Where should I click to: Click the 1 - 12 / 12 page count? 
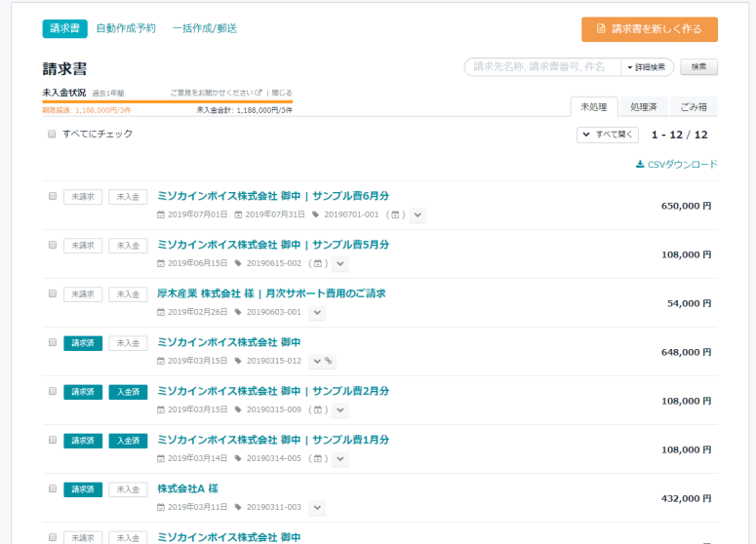pos(679,135)
